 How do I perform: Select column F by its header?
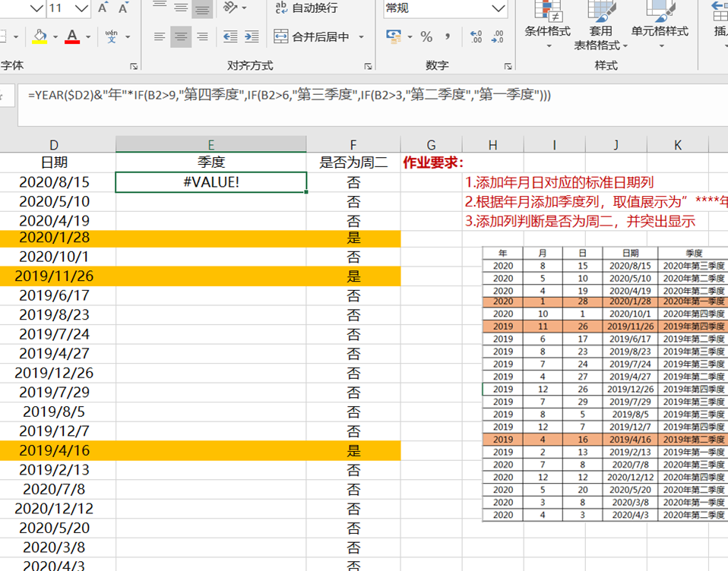(353, 145)
